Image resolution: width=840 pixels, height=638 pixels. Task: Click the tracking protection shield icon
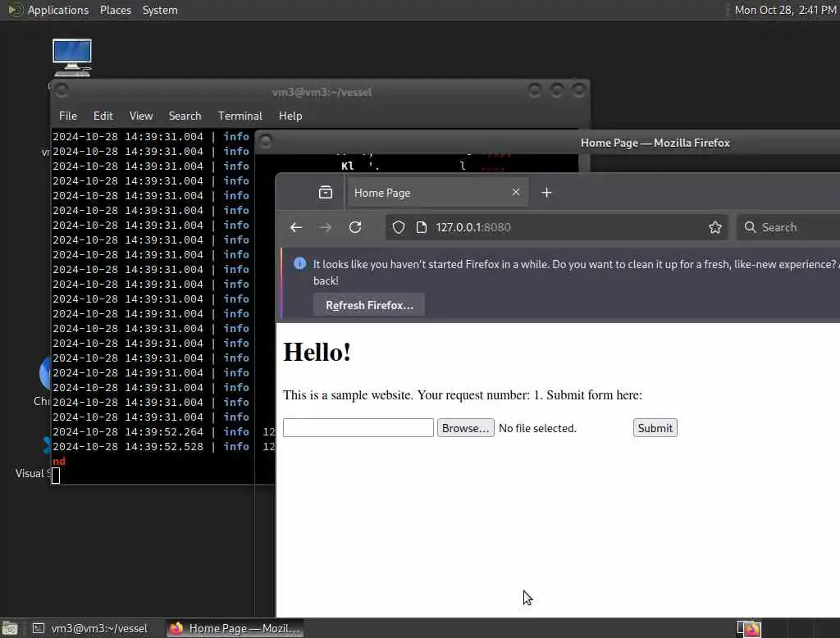pyautogui.click(x=399, y=228)
